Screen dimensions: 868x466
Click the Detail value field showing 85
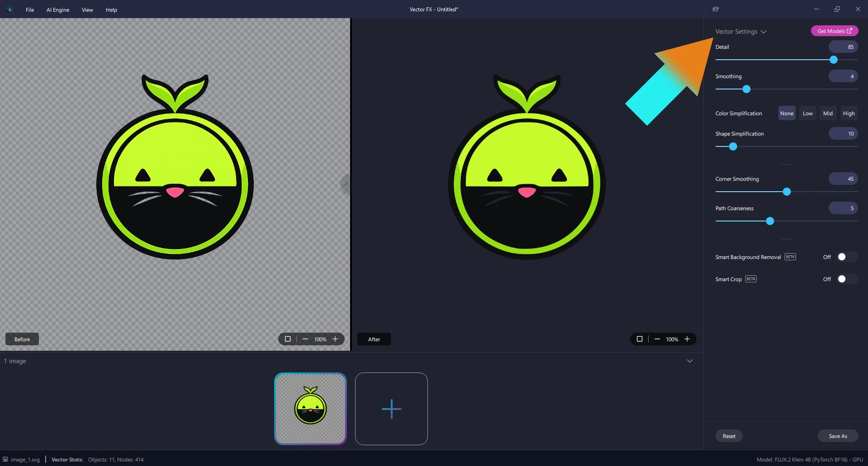tap(843, 47)
